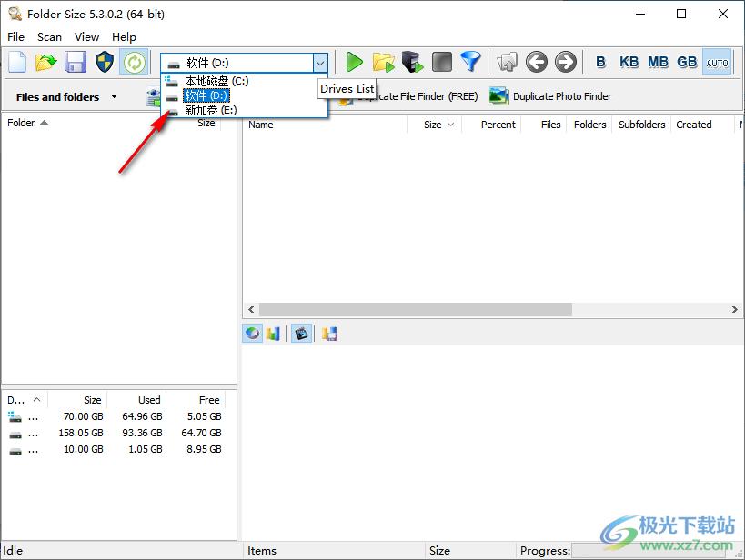745x560 pixels.
Task: Switch to pie chart view
Action: point(252,334)
